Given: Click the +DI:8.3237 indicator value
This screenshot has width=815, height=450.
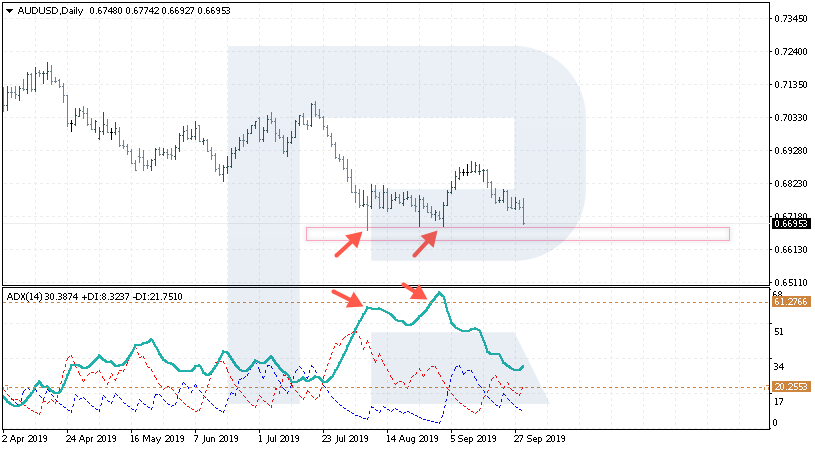Looking at the screenshot, I should click(x=106, y=297).
